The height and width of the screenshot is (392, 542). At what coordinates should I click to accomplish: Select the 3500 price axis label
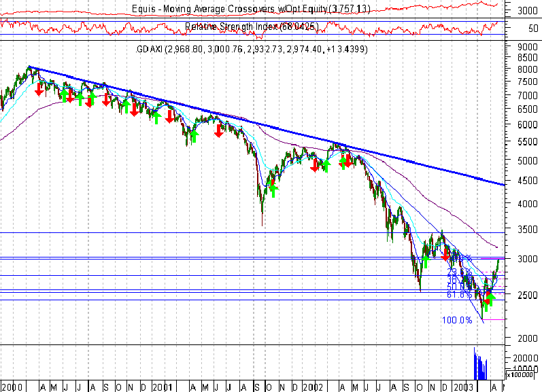528,230
